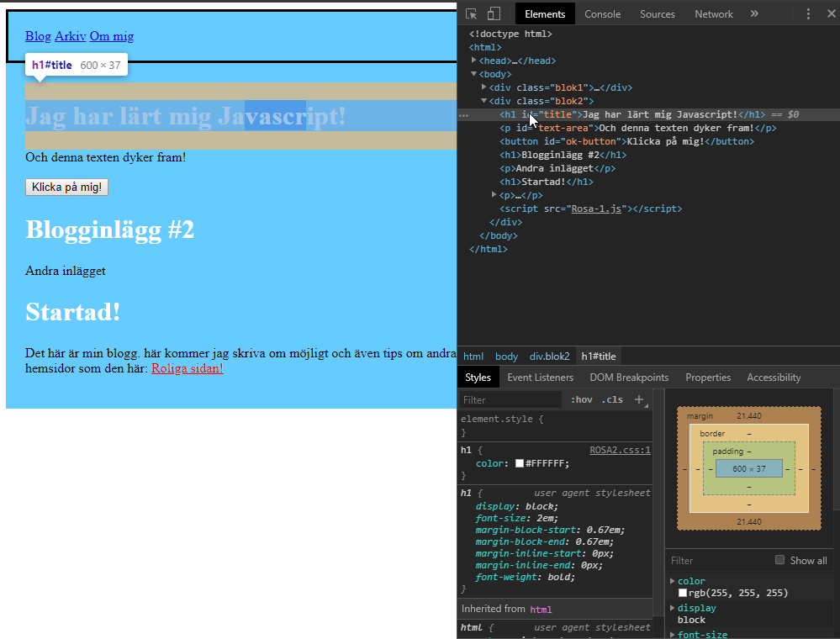The width and height of the screenshot is (840, 639).
Task: Click the ellipsis beside the selected h1 row
Action: [x=463, y=115]
